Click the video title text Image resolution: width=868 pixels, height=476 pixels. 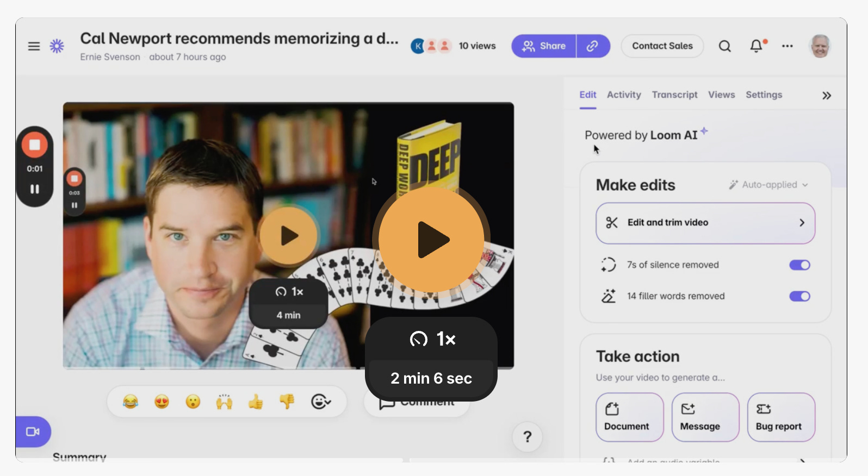[x=239, y=39]
